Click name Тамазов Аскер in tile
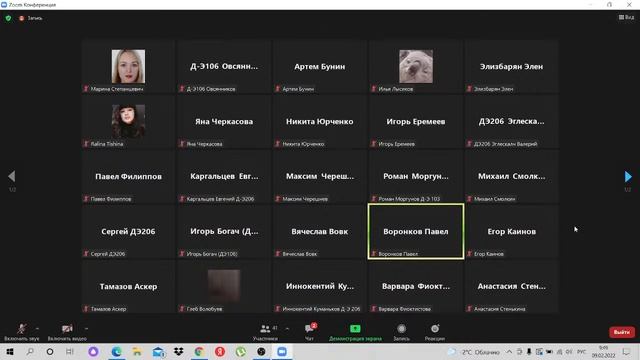Viewport: 640px width, 360px height. tap(128, 287)
